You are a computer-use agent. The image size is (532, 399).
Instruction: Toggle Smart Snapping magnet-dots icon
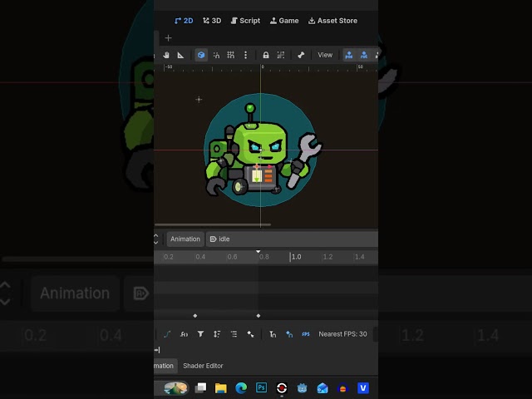coord(216,55)
